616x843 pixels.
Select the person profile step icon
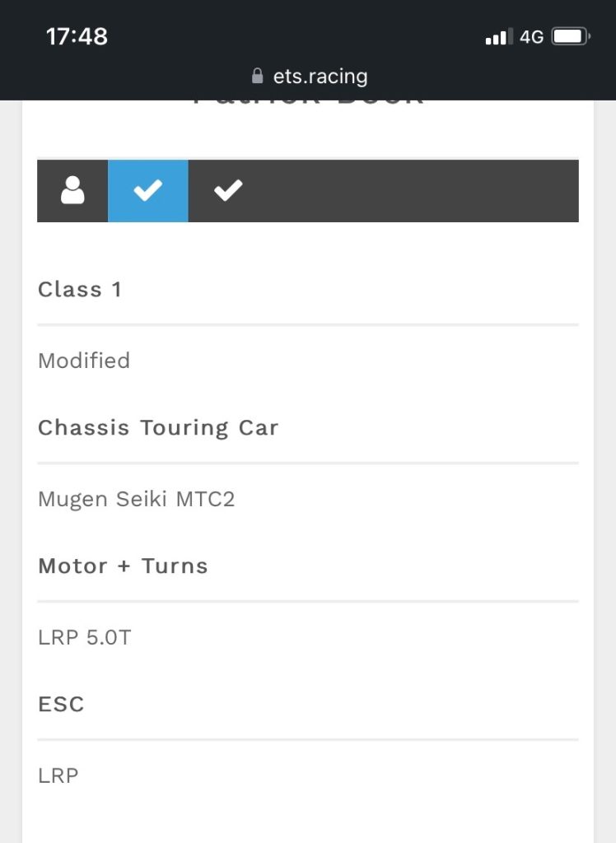tap(72, 190)
